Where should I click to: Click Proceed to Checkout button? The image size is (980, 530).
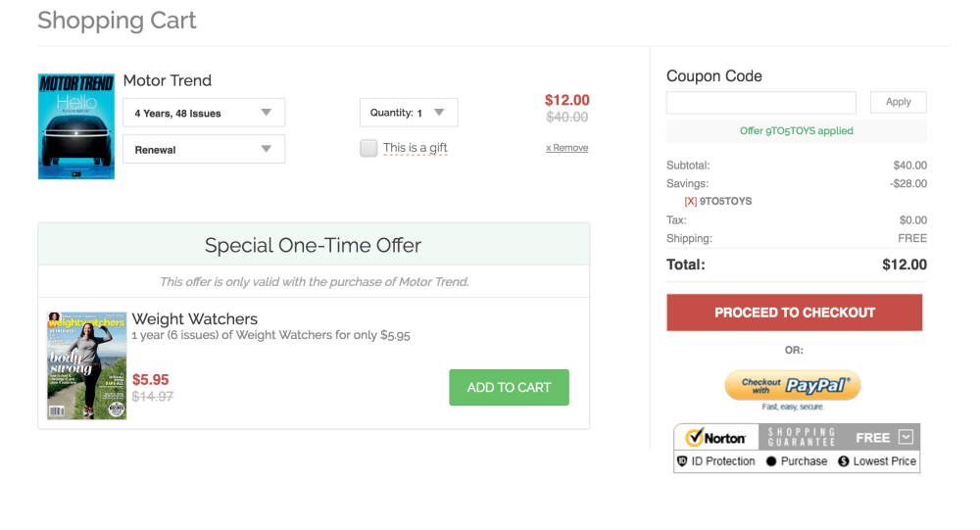[x=794, y=313]
